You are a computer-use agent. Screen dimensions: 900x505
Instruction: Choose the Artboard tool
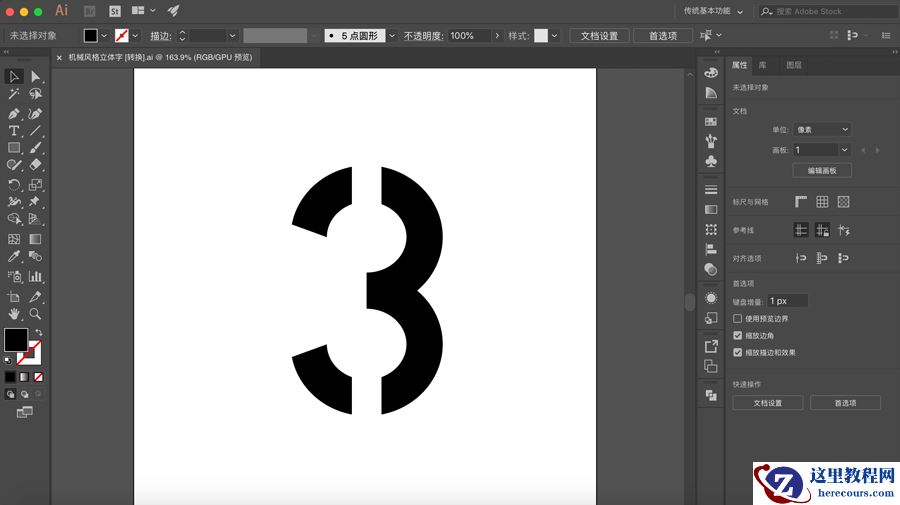click(14, 297)
